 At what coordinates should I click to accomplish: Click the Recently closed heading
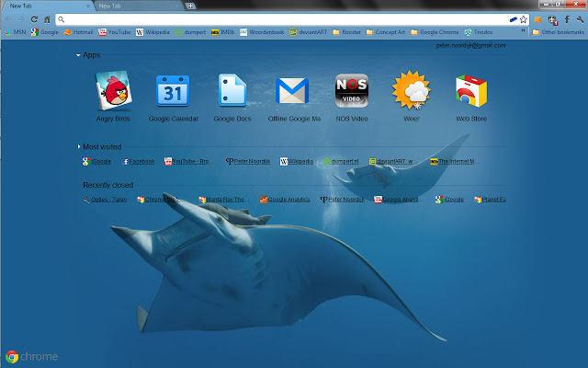pos(108,185)
